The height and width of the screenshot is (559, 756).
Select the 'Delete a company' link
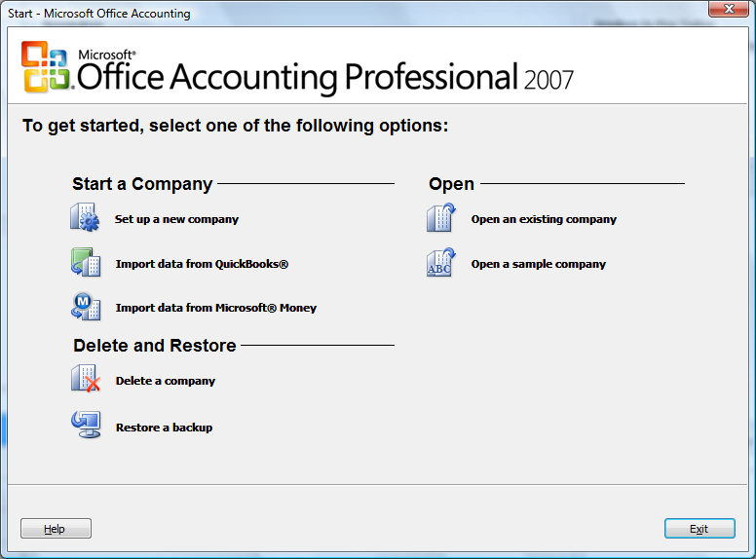click(166, 381)
